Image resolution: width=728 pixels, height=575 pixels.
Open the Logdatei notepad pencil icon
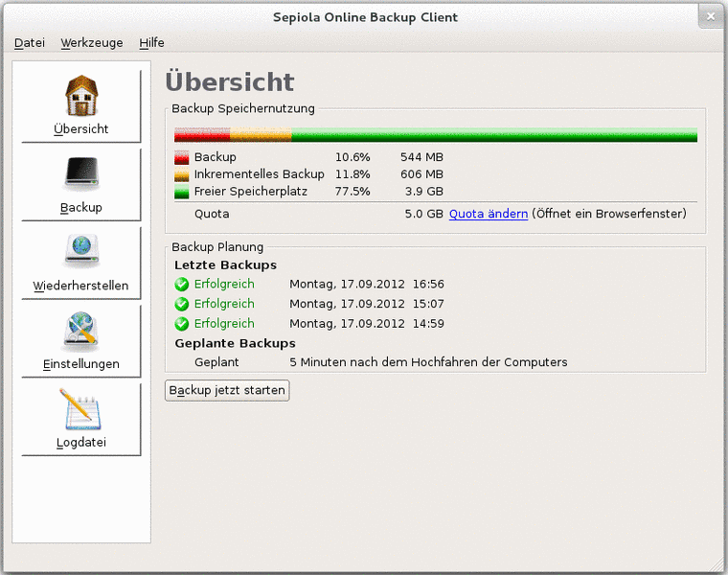[x=80, y=409]
